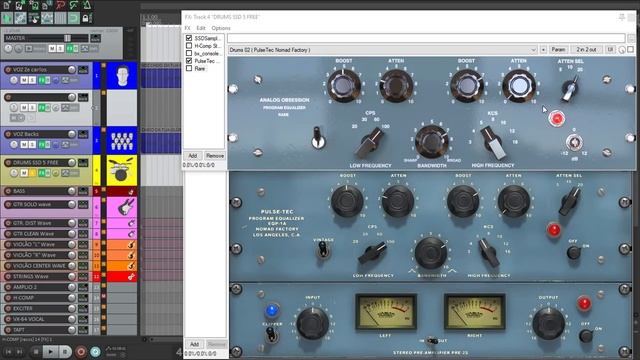Click volume knob of H COMP track
Image resolution: width=640 pixels, height=360 pixels.
72,298
